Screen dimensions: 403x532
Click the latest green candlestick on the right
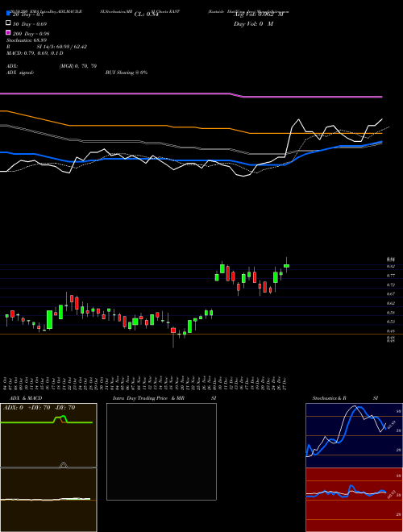click(286, 266)
